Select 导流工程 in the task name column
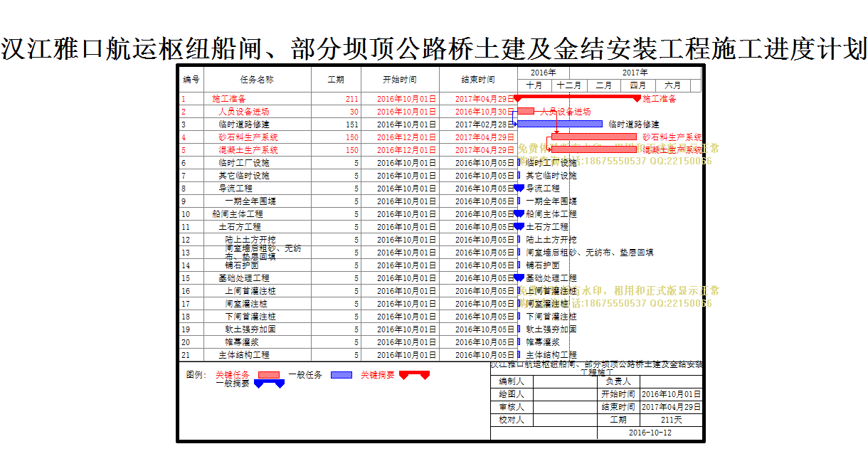The height and width of the screenshot is (476, 868). click(x=235, y=189)
